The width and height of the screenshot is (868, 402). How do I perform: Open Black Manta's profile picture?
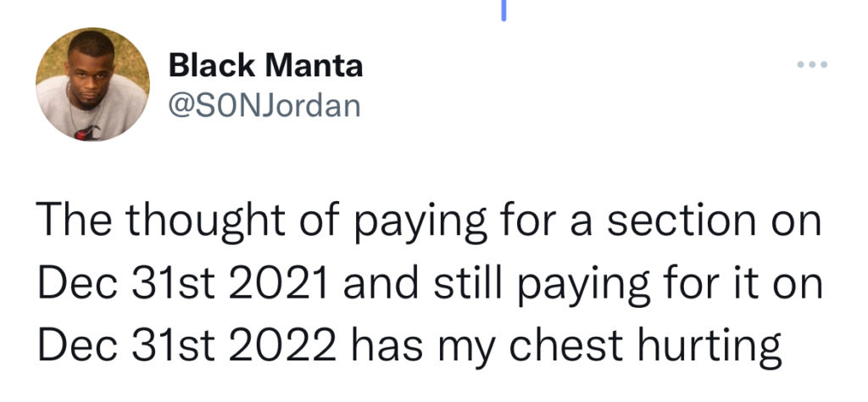tap(92, 84)
